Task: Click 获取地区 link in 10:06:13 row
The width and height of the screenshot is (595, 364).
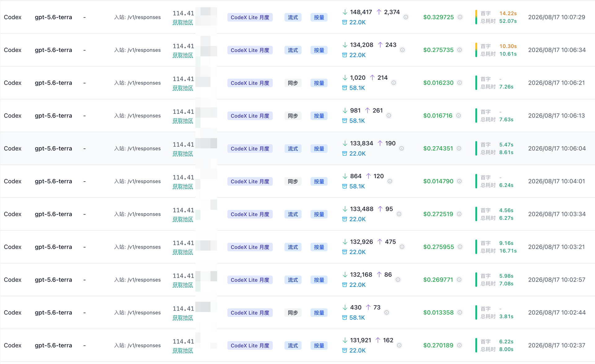Action: click(x=183, y=121)
